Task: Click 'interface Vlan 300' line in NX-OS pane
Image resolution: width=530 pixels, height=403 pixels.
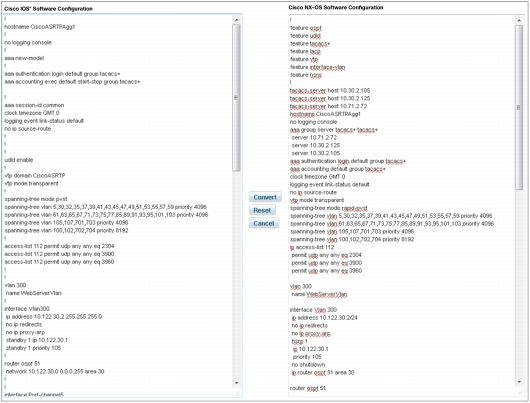Action: (313, 310)
